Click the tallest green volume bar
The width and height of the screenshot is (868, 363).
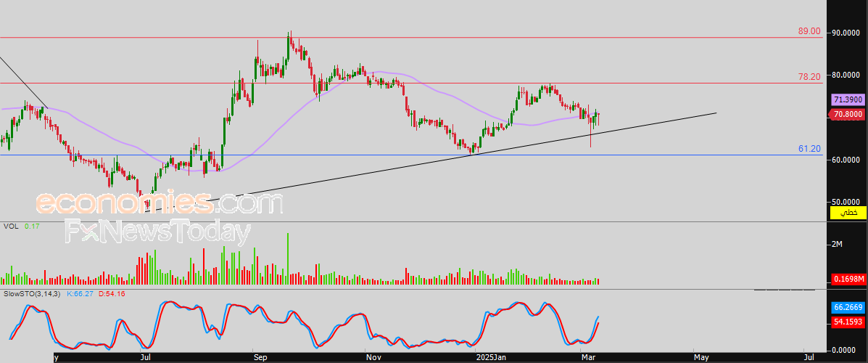288,258
